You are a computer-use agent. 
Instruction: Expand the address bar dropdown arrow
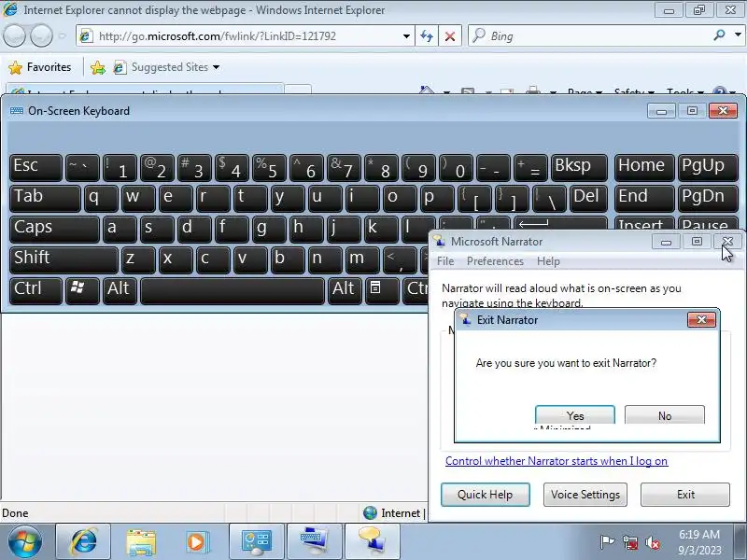(x=406, y=36)
